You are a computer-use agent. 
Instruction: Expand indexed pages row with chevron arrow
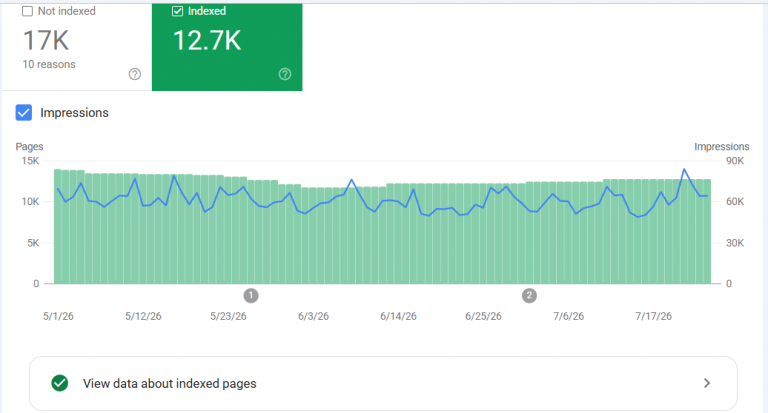point(707,383)
